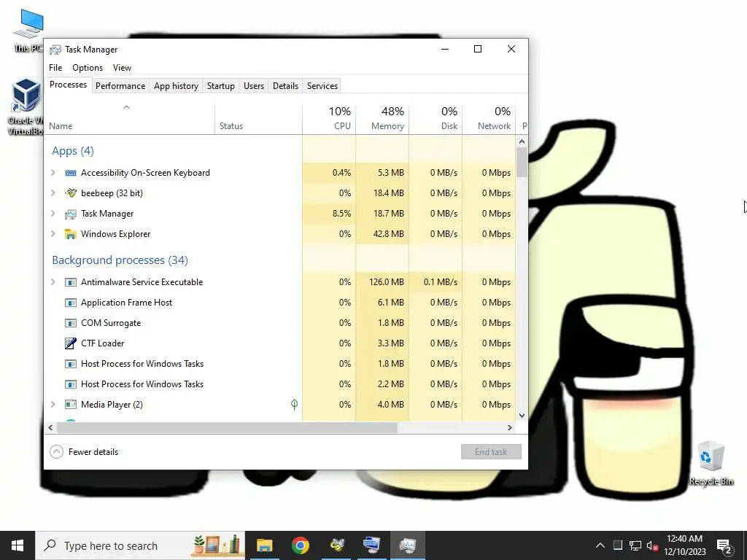Click the network tray icon
The image size is (747, 560).
(635, 545)
